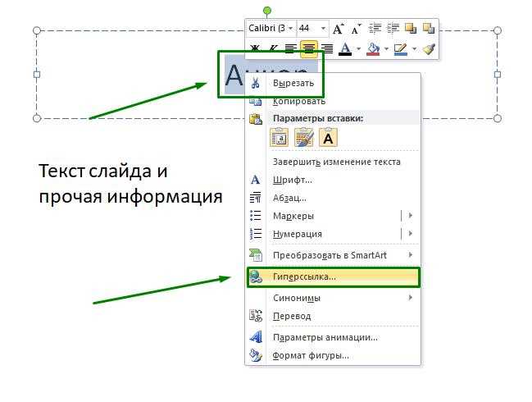
Task: Open the shape fill dropdown arrow
Action: [386, 49]
